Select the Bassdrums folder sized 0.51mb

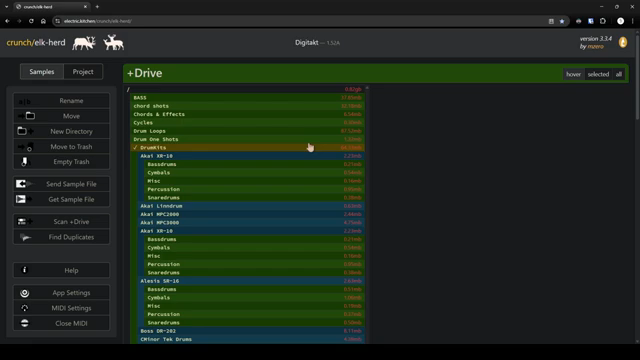(255, 289)
